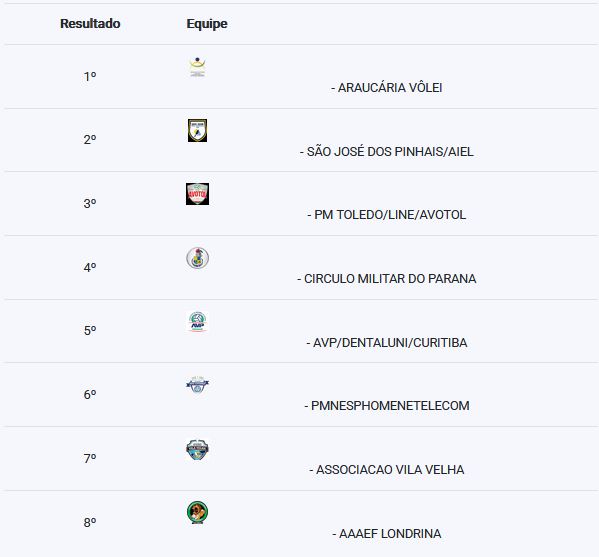
Task: Select the PM TOLEDO/LINE/AVOTOL team name
Action: click(x=390, y=215)
